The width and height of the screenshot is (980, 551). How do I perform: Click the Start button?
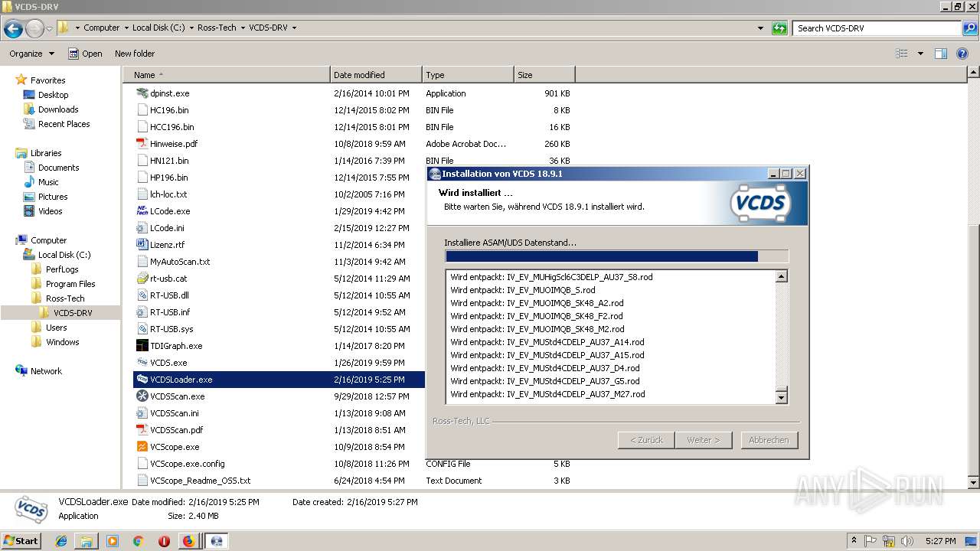pos(21,541)
